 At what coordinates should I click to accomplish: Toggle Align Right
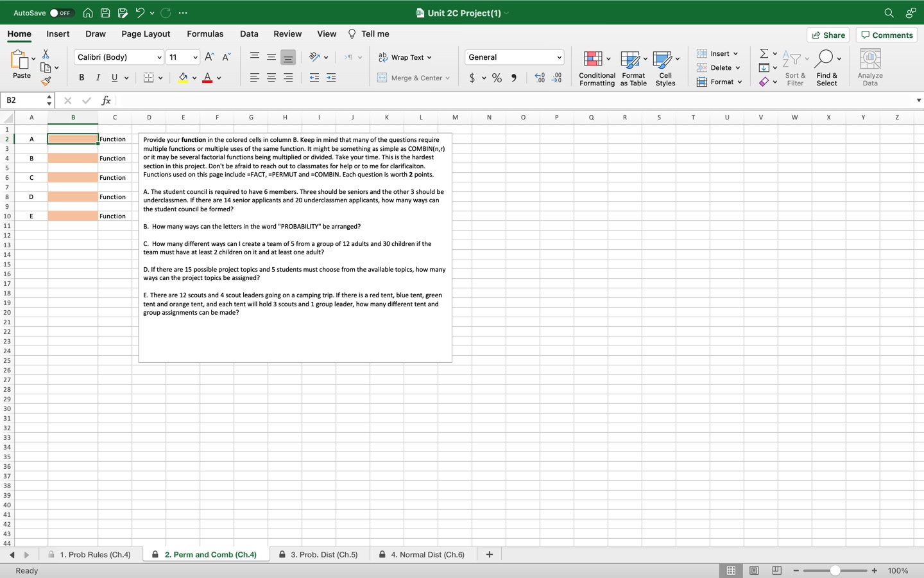pos(288,78)
